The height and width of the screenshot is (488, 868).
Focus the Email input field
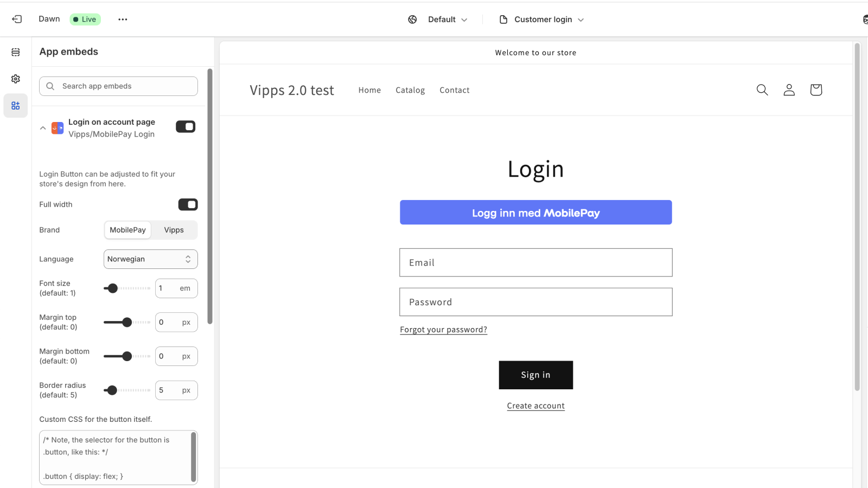pos(536,262)
